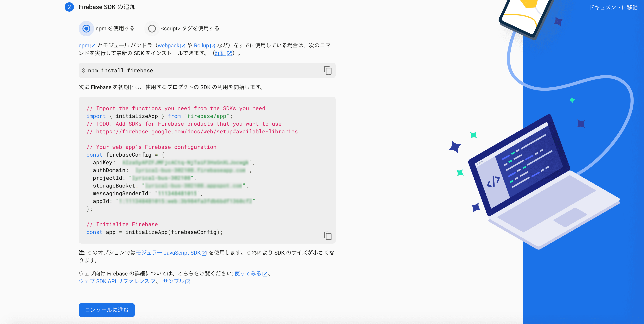Open the 使ってみる link
This screenshot has height=324, width=644.
(x=247, y=274)
